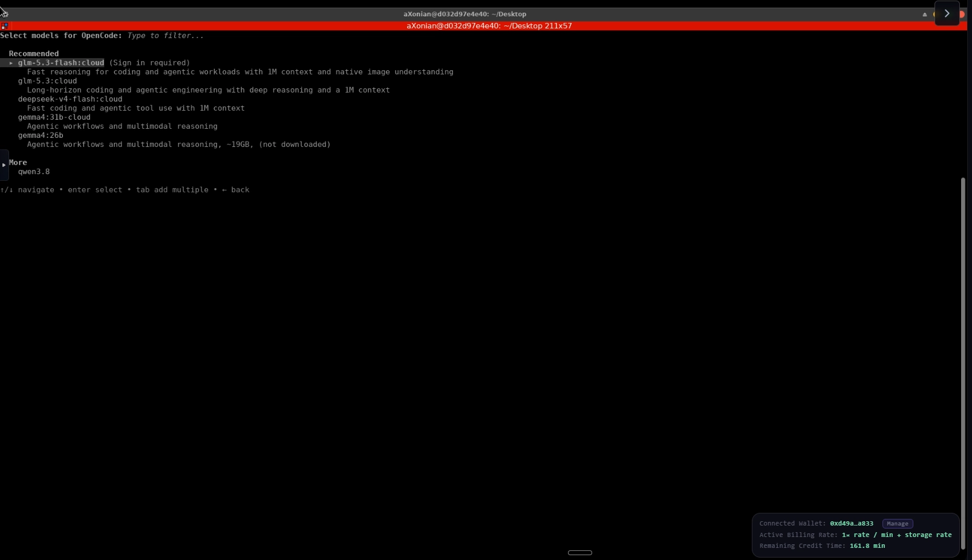Select model gemma4:26b
This screenshot has width=972, height=560.
[41, 135]
